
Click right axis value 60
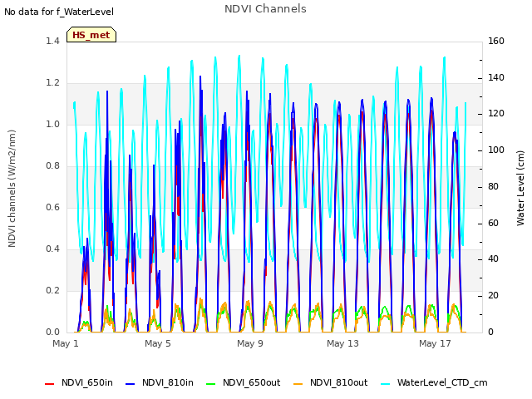point(493,223)
